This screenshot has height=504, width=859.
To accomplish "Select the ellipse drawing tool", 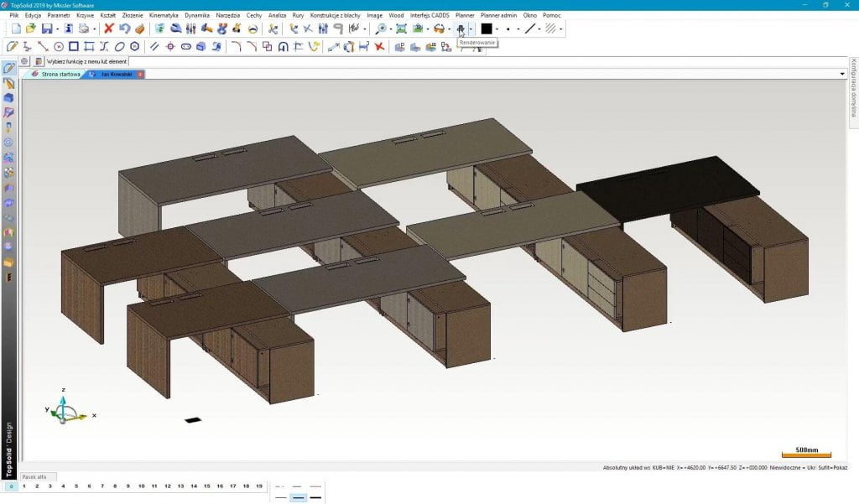I will [x=119, y=47].
